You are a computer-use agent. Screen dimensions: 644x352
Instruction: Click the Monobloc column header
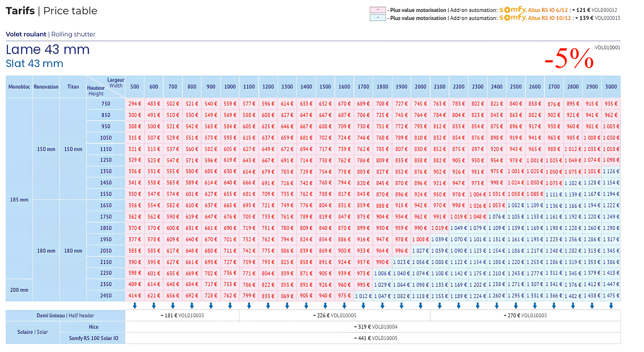coord(19,87)
